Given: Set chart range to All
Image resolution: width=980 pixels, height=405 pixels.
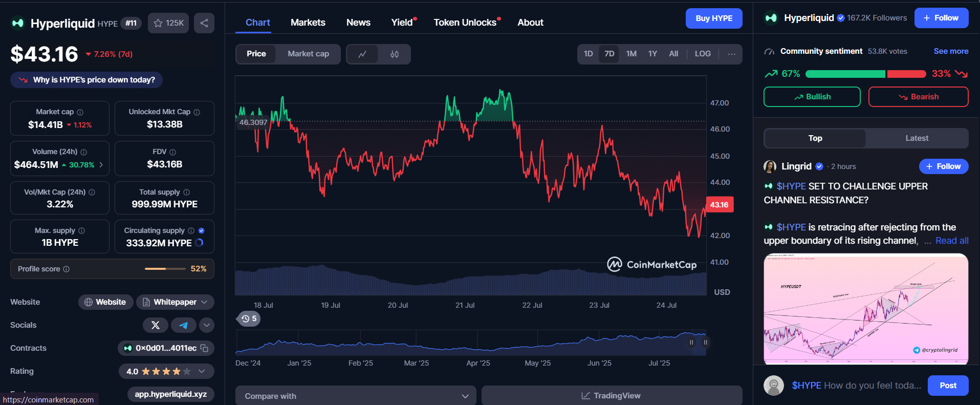Looking at the screenshot, I should click(x=673, y=54).
